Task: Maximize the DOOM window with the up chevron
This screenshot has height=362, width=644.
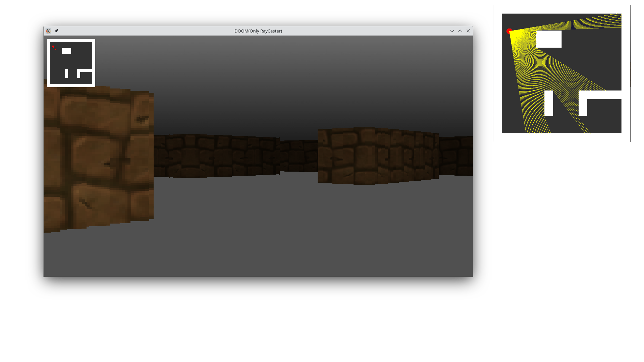Action: 460,31
